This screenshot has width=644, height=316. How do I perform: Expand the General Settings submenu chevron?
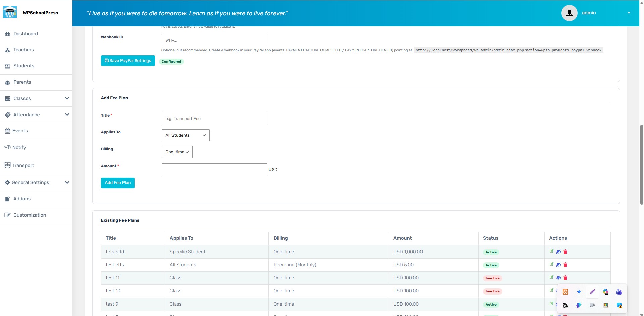tap(67, 183)
